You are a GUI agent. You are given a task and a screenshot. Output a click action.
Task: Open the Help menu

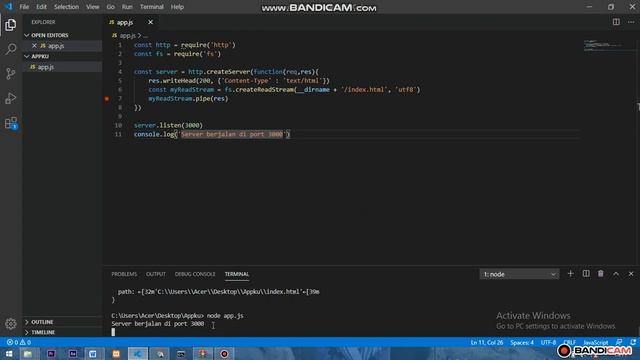[177, 7]
